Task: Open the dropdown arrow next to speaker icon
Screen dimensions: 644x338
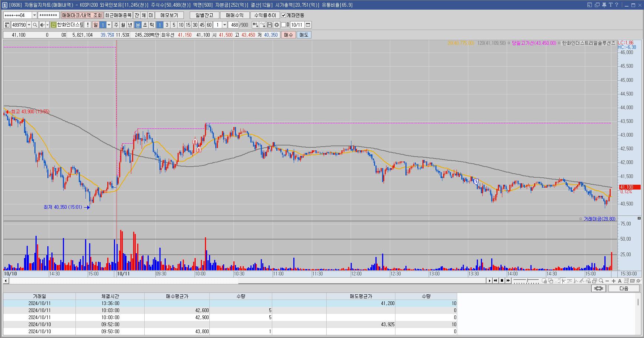Action: click(47, 25)
